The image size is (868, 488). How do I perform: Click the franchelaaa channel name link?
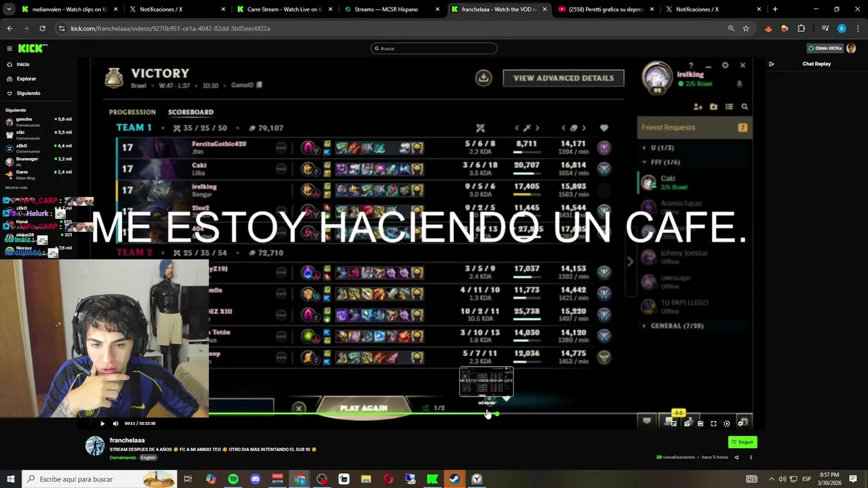point(127,441)
